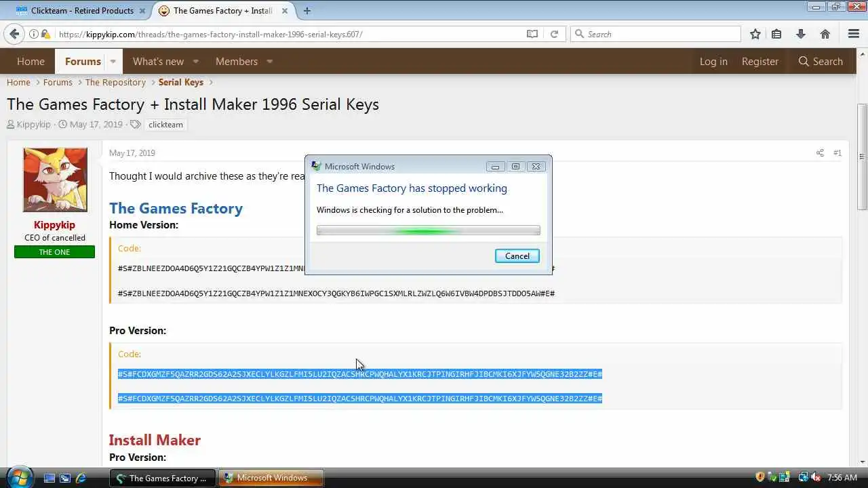Screen dimensions: 868x488
Task: Open the downloads arrow icon
Action: click(801, 34)
